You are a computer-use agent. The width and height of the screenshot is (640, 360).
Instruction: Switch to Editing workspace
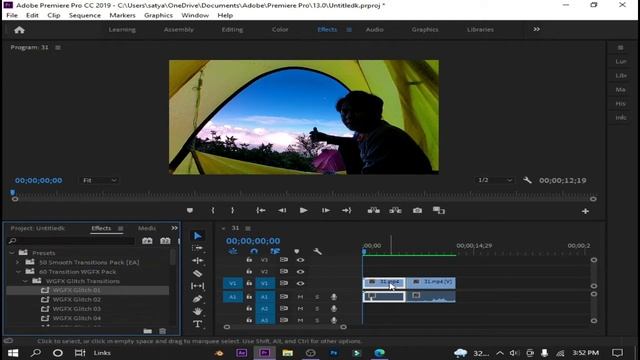point(232,29)
